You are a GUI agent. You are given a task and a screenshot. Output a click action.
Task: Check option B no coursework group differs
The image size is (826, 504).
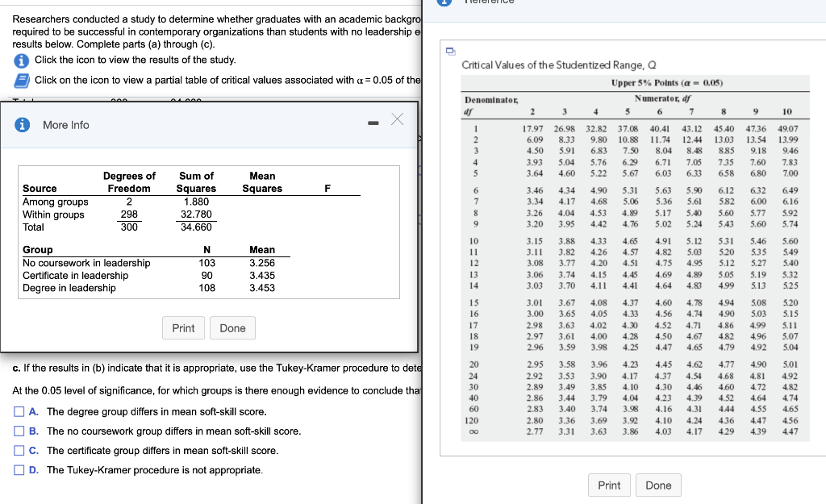[19, 431]
